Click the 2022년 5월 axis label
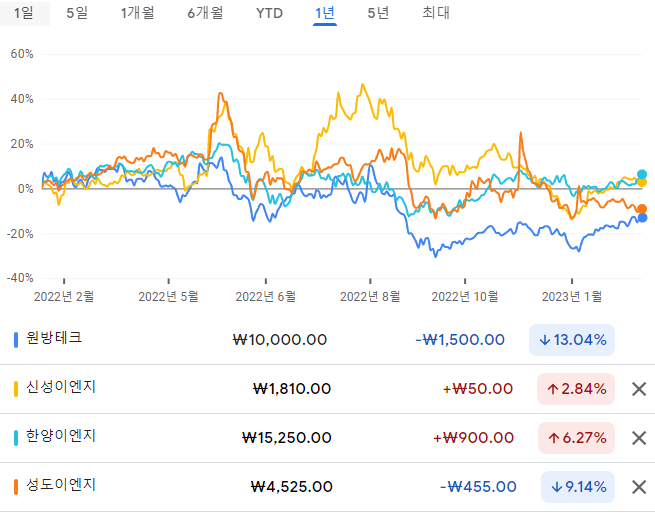The image size is (655, 514). (x=168, y=297)
